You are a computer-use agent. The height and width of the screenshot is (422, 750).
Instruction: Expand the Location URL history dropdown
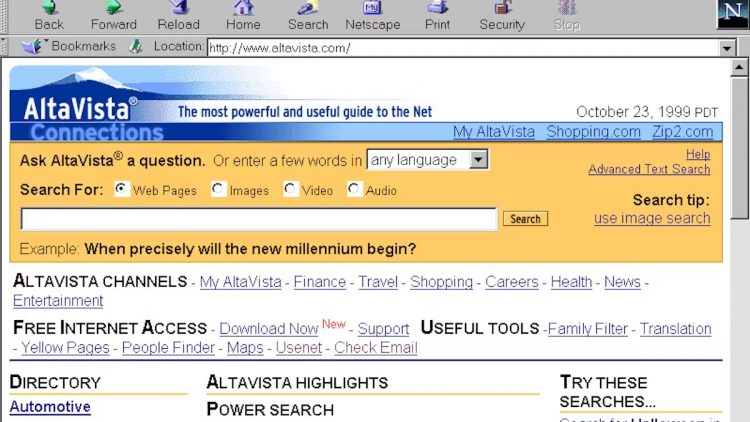click(x=727, y=48)
